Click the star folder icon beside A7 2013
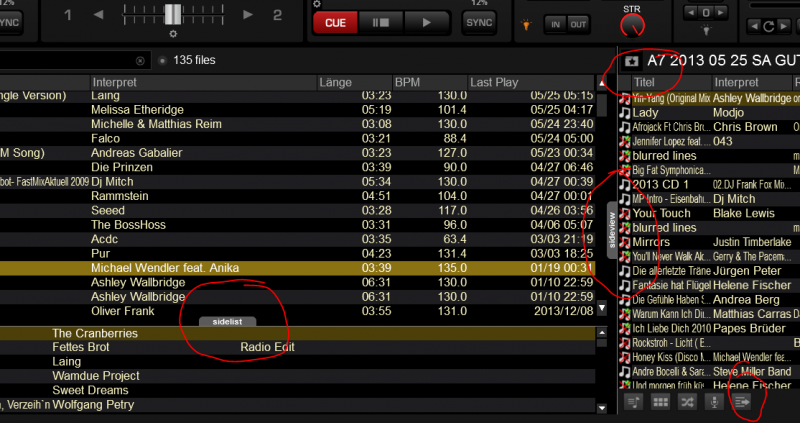This screenshot has height=423, width=800. (x=632, y=62)
